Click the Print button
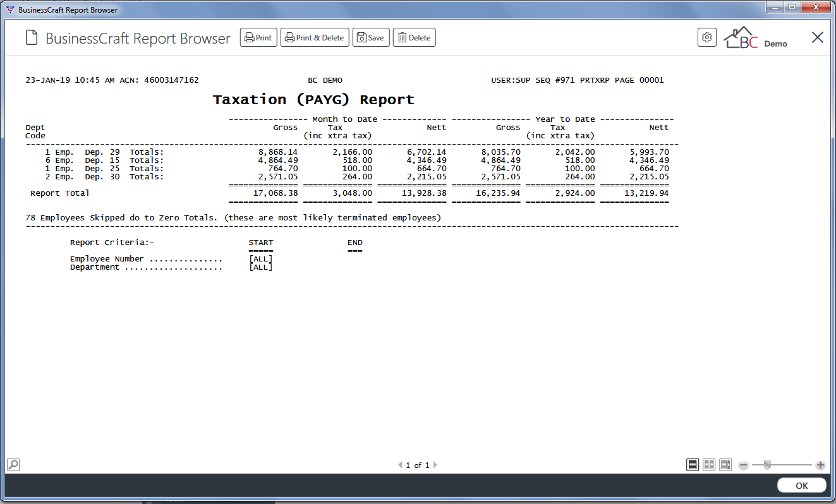This screenshot has width=836, height=504. pyautogui.click(x=258, y=38)
